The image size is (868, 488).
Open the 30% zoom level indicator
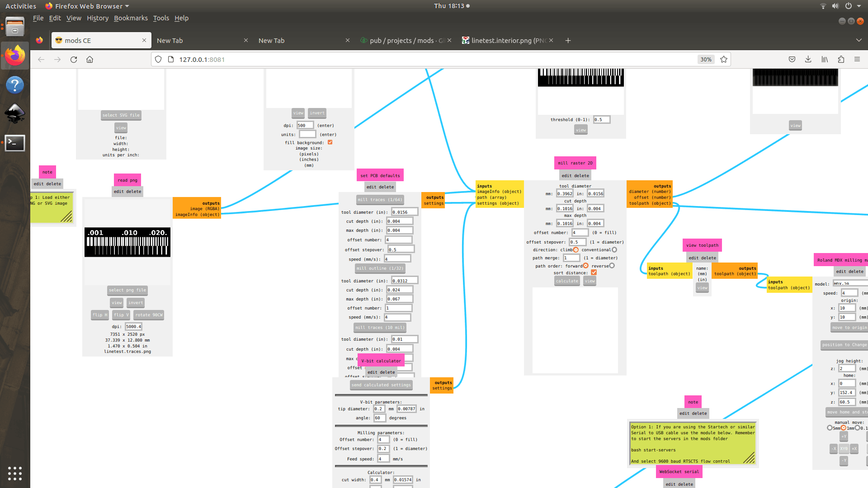[x=706, y=60]
